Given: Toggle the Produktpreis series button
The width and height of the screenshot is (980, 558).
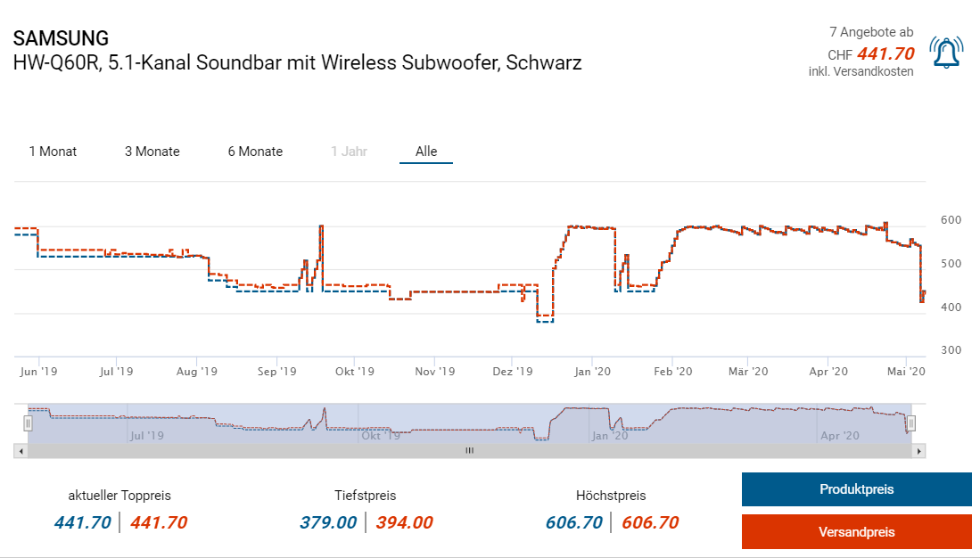Looking at the screenshot, I should pyautogui.click(x=856, y=489).
